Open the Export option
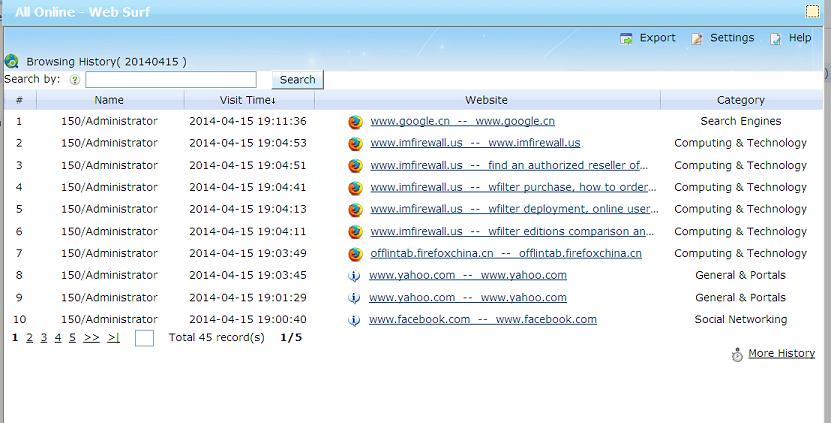This screenshot has height=423, width=831. [x=657, y=38]
